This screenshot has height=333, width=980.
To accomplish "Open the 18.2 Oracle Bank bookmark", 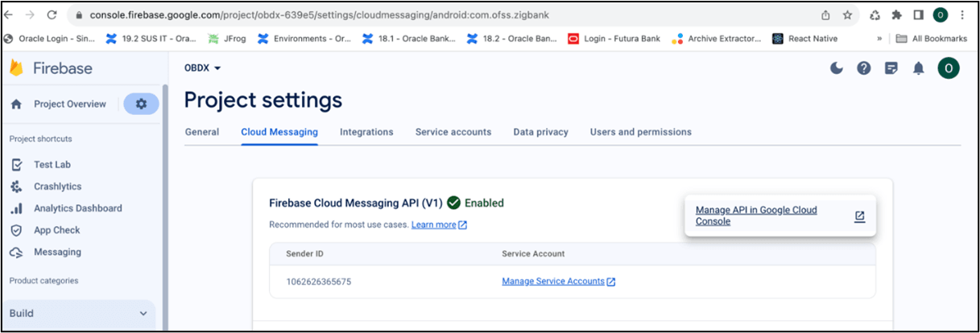I will click(512, 38).
